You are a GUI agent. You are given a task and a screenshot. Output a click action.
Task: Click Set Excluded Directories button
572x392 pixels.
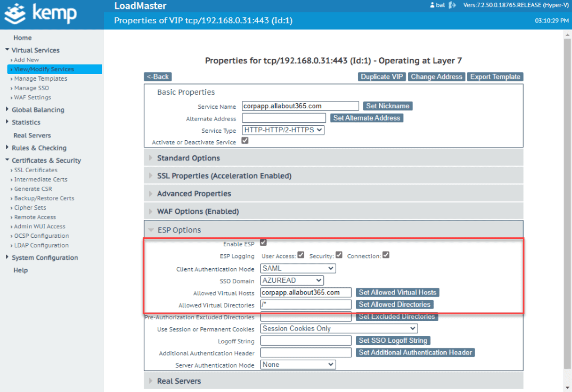tap(397, 317)
